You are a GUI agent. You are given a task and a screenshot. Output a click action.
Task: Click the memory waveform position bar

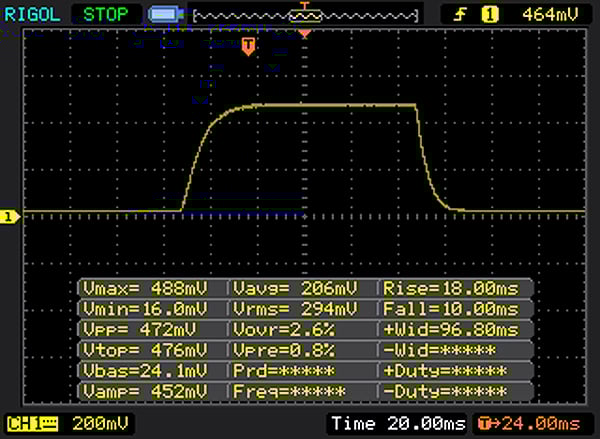pos(305,16)
